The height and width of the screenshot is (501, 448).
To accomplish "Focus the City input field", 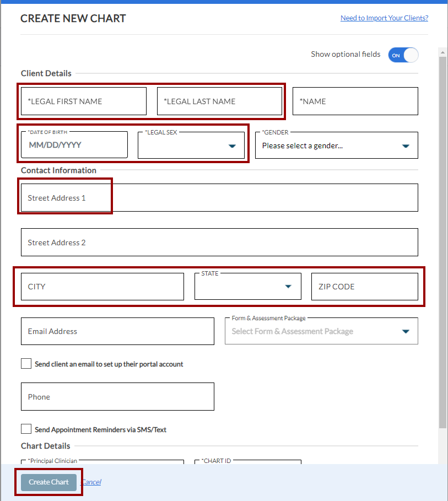I will pyautogui.click(x=102, y=287).
